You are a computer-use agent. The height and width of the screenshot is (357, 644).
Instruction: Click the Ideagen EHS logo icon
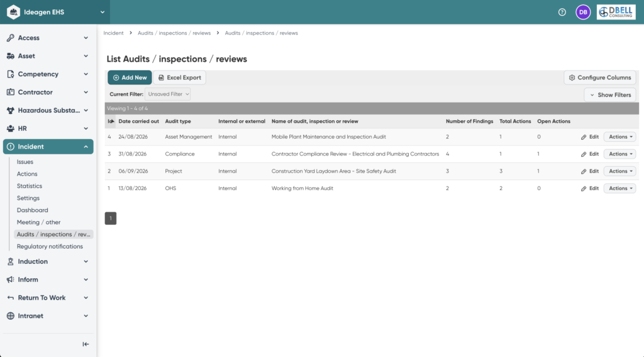click(14, 12)
